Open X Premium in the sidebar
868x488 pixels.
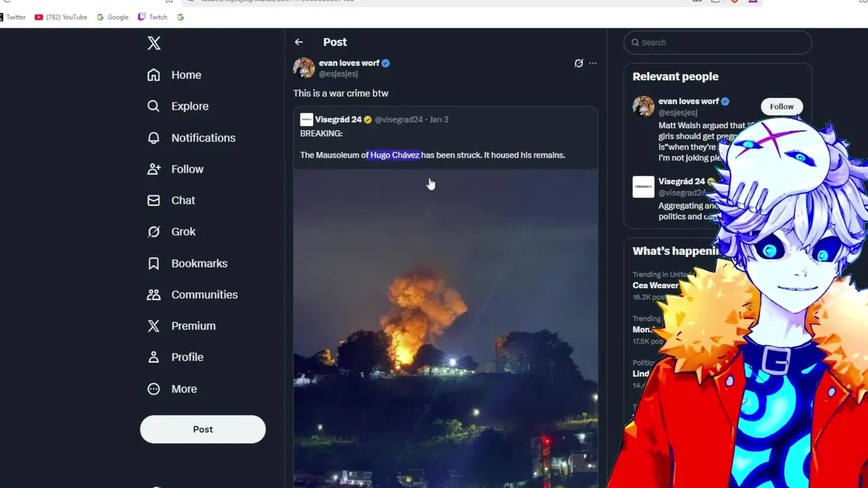pos(181,325)
